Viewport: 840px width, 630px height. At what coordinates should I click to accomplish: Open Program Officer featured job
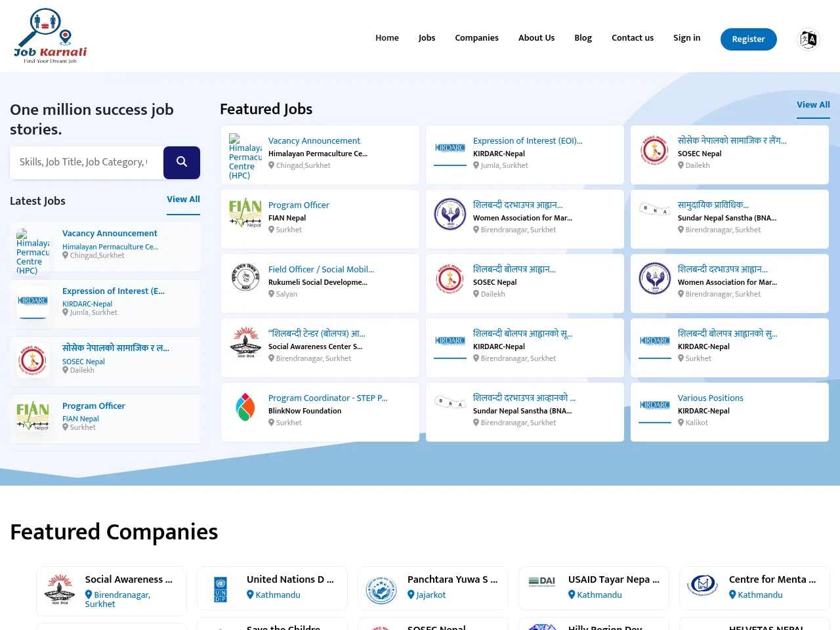[299, 205]
